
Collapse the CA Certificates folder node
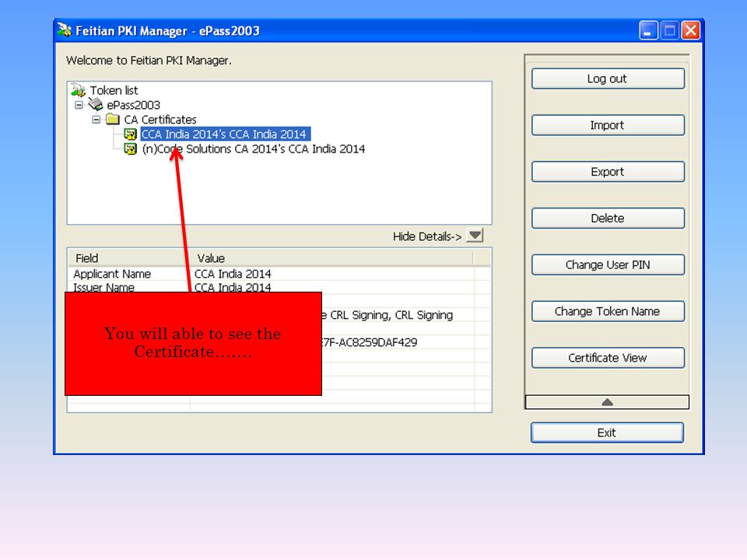point(96,120)
